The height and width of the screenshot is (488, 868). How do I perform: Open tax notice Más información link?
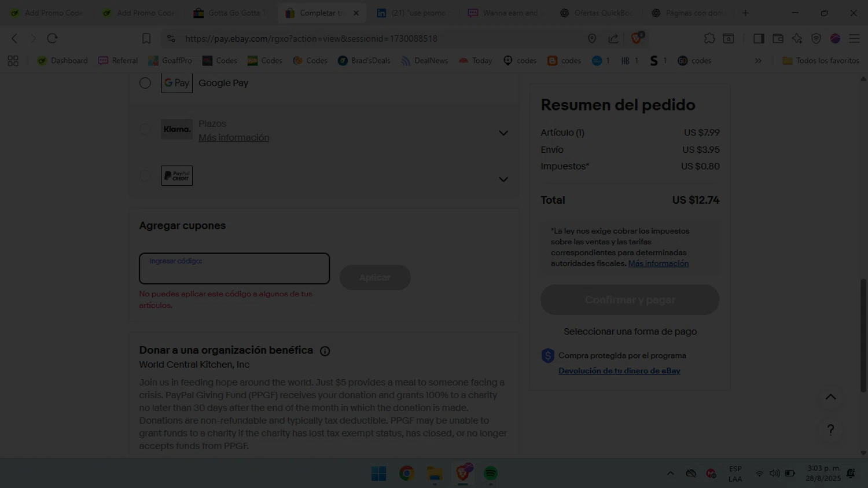(x=659, y=263)
